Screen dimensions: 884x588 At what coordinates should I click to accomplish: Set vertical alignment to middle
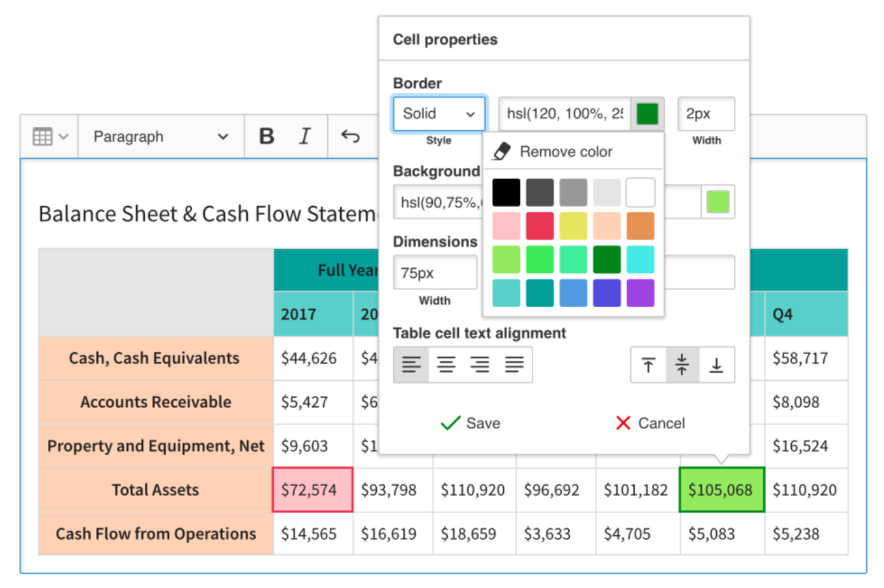pyautogui.click(x=682, y=366)
